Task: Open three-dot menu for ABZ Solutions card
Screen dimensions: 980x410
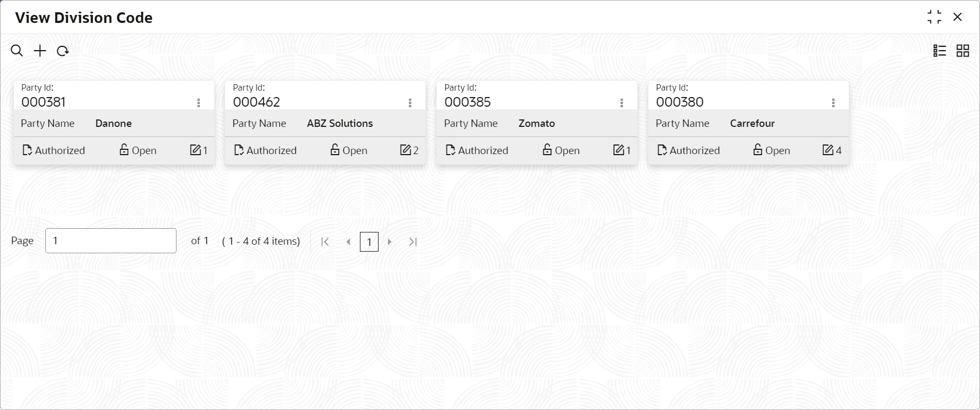Action: [410, 103]
